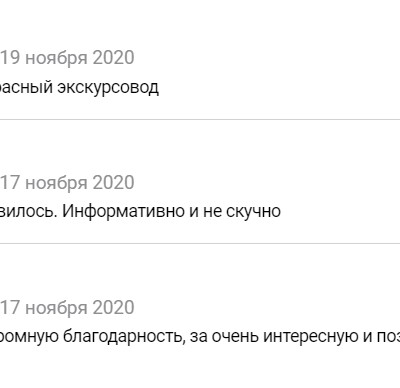Click the word интересную in last review
This screenshot has width=400, height=388.
click(311, 337)
